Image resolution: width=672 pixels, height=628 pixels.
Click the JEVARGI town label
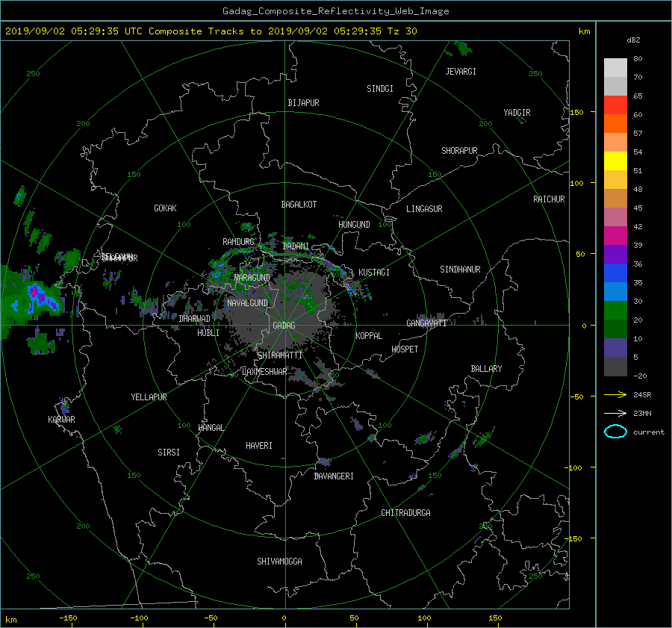(x=461, y=72)
